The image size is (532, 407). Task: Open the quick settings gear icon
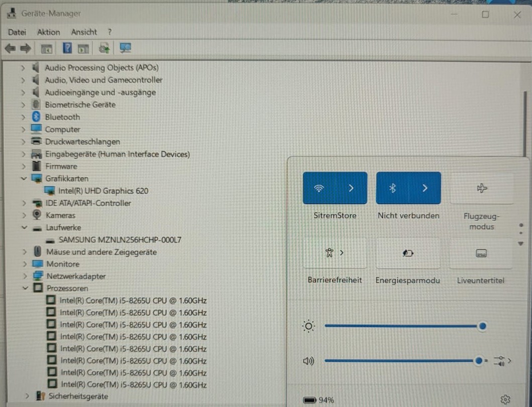(x=505, y=399)
